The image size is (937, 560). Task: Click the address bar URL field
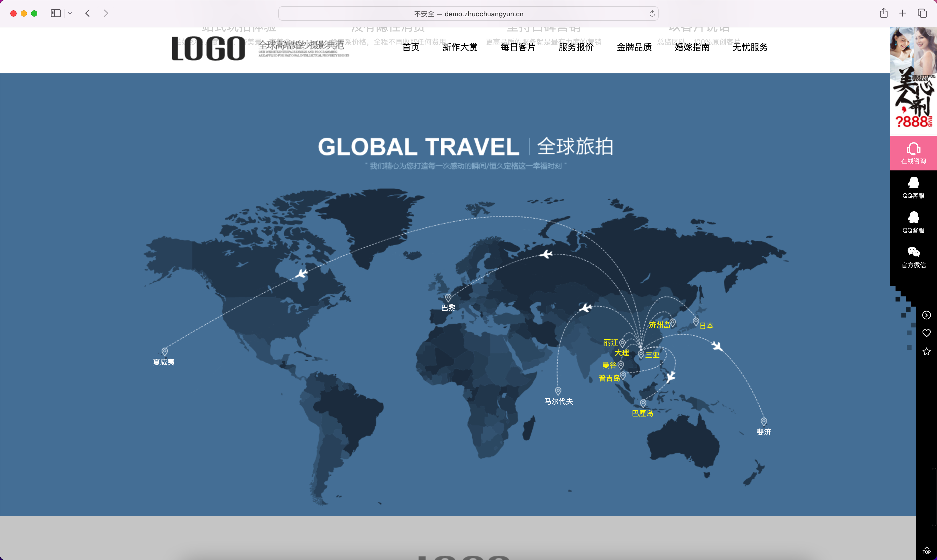(468, 13)
